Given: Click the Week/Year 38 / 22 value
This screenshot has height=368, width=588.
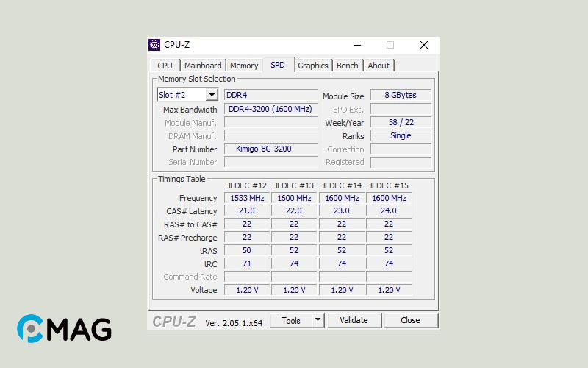Looking at the screenshot, I should click(x=401, y=122).
